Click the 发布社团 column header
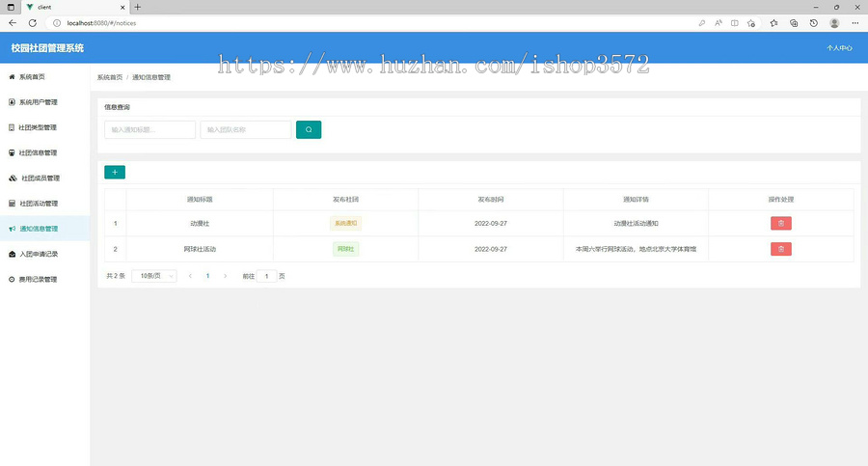This screenshot has width=868, height=466. tap(345, 200)
